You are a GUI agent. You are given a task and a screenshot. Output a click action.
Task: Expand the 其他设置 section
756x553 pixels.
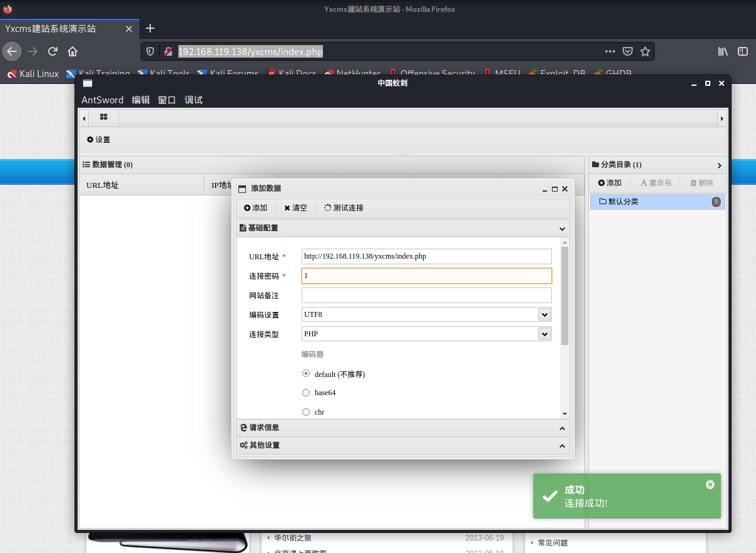(x=404, y=445)
